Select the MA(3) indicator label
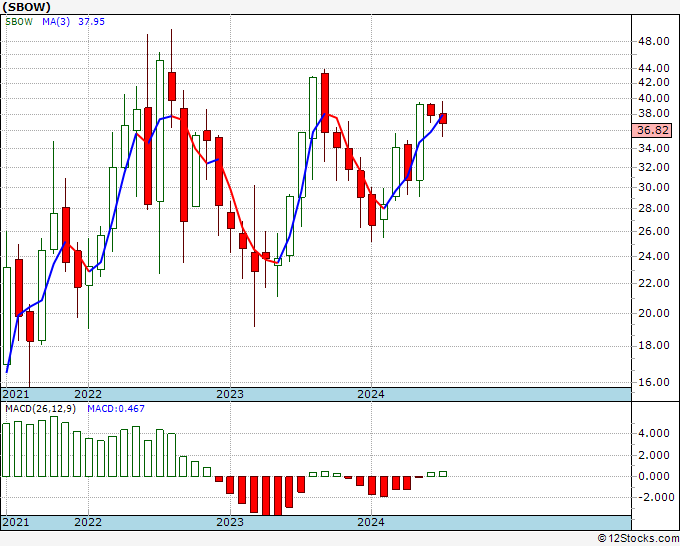Screen dimensions: 680x546 (56, 22)
